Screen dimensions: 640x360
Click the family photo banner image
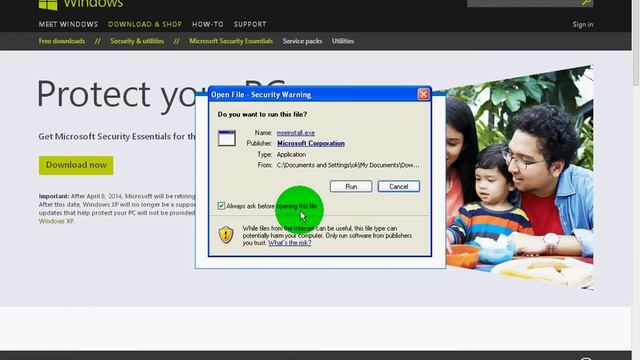[x=519, y=178]
